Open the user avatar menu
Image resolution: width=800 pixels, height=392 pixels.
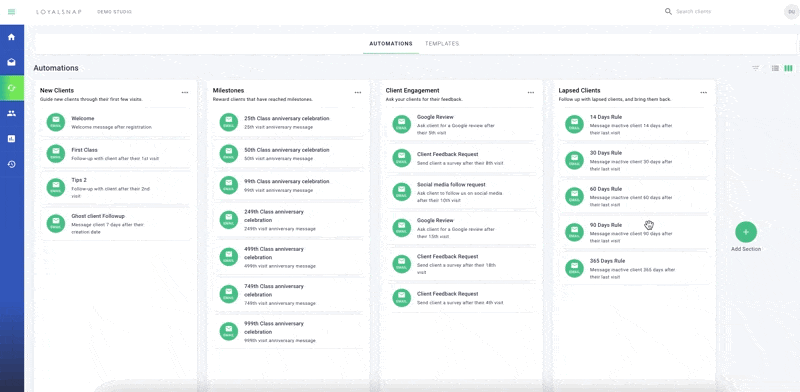click(791, 12)
